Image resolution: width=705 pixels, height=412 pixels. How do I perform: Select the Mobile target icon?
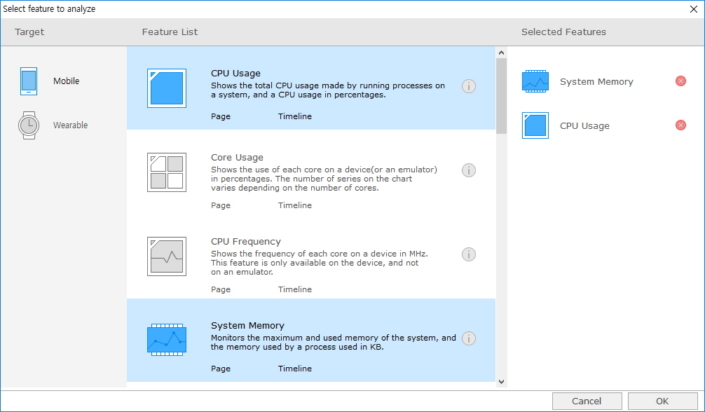point(30,82)
